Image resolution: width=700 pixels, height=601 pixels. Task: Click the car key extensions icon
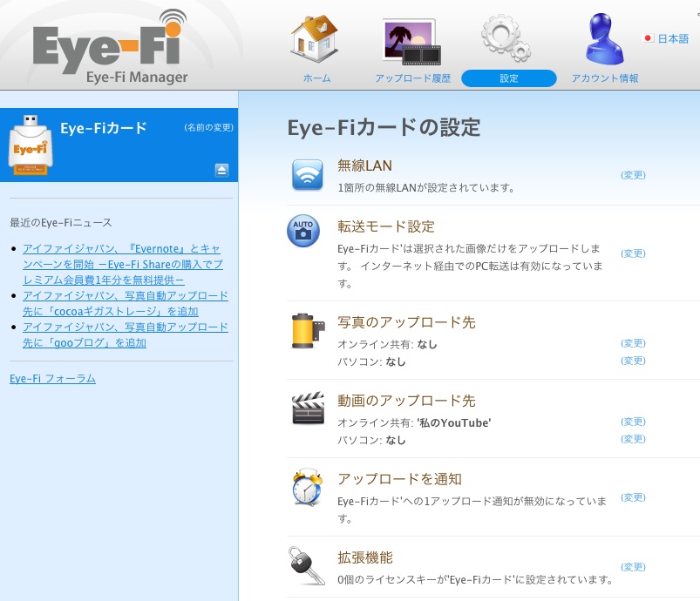307,566
